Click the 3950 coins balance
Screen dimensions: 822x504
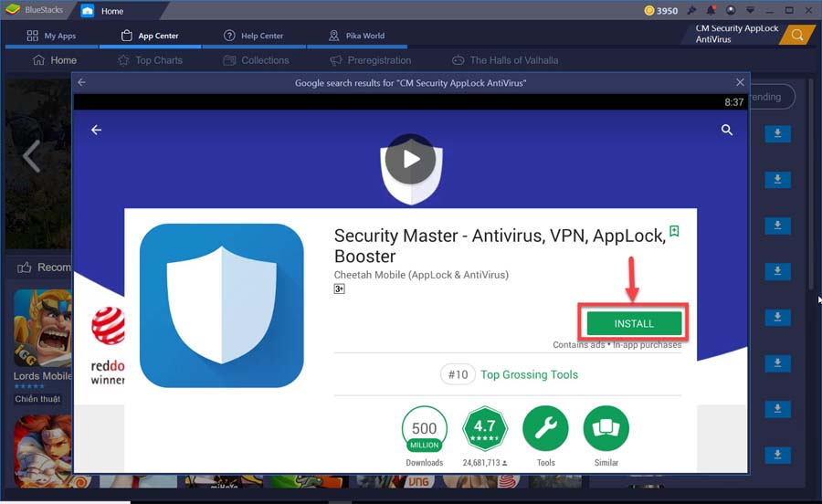(661, 10)
